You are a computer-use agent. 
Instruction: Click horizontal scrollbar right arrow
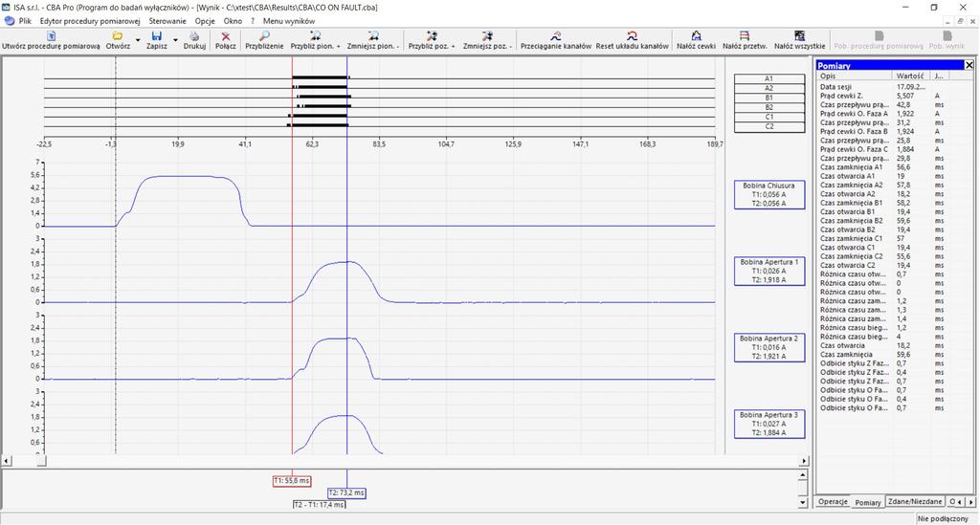(804, 461)
